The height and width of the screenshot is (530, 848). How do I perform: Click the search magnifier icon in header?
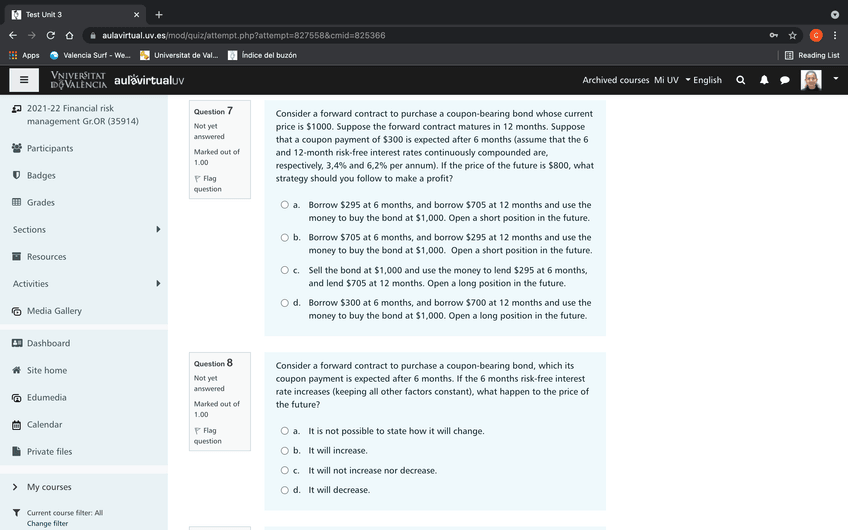click(740, 80)
